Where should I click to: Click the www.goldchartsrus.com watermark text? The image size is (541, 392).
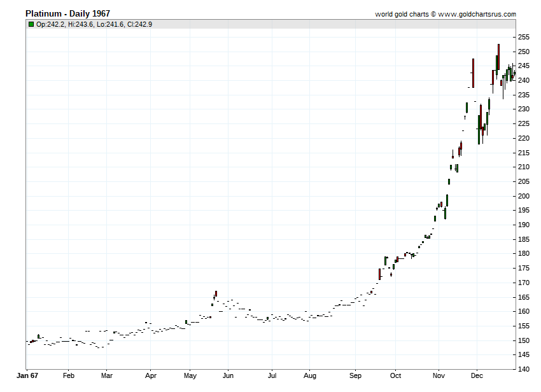477,14
